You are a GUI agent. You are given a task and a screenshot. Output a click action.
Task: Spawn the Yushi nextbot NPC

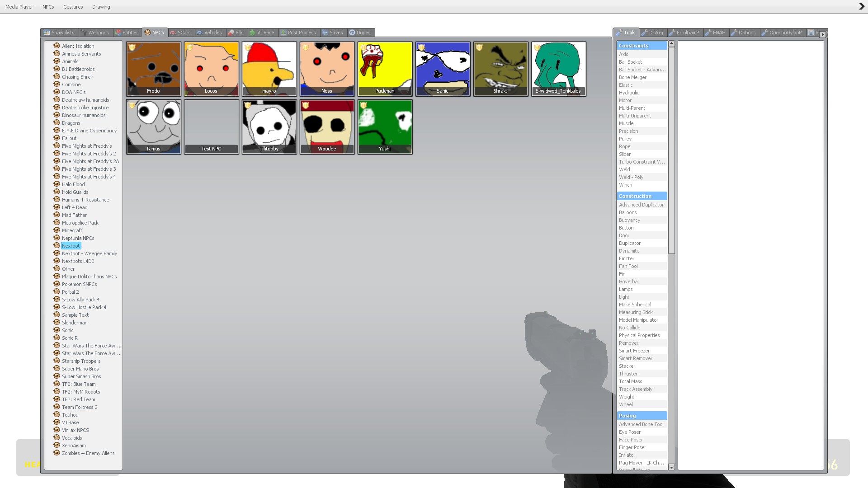tap(385, 127)
